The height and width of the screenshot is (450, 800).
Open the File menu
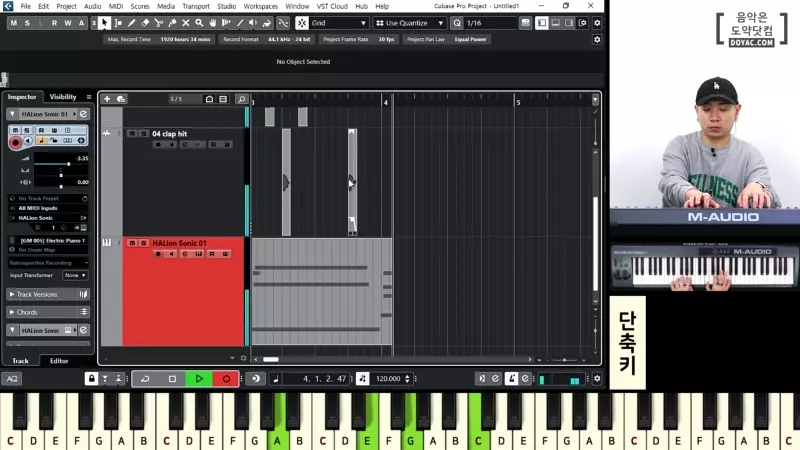point(26,6)
